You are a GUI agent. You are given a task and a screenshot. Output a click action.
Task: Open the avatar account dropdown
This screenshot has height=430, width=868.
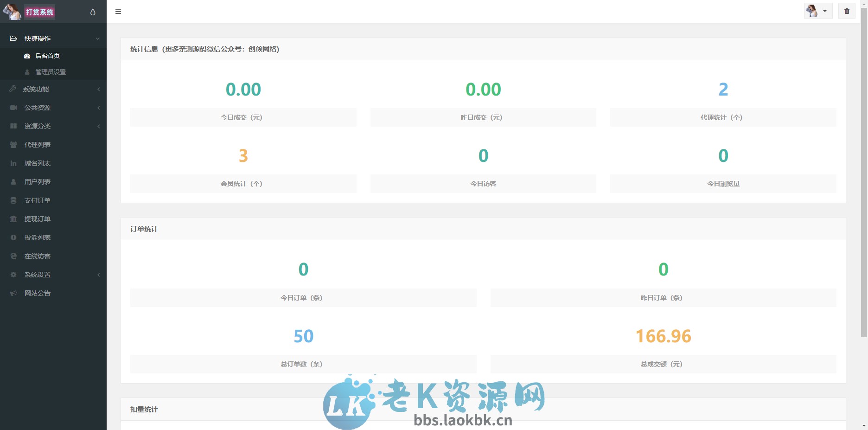[x=817, y=10]
